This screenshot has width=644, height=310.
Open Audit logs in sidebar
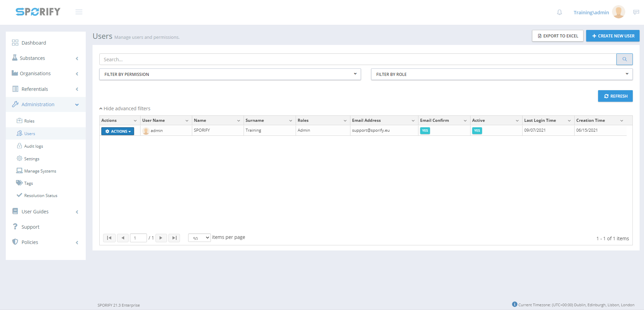[33, 146]
